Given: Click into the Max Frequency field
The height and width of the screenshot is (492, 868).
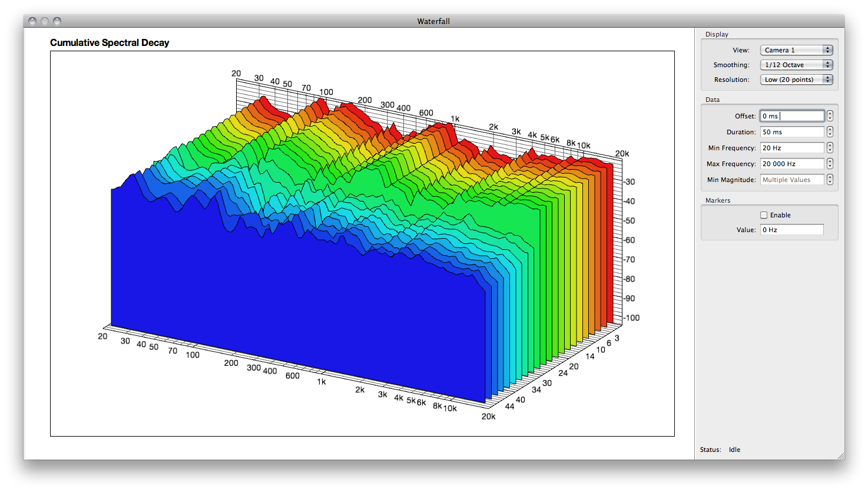Looking at the screenshot, I should pos(792,164).
